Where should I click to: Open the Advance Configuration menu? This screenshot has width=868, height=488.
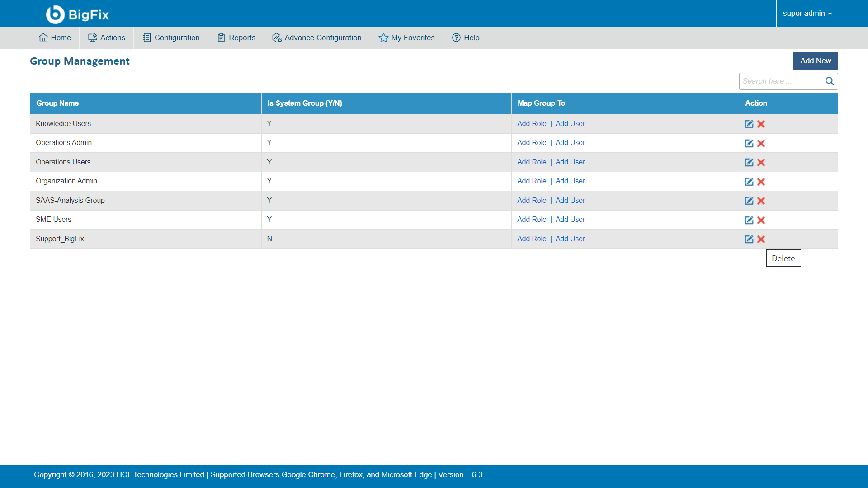tap(317, 38)
